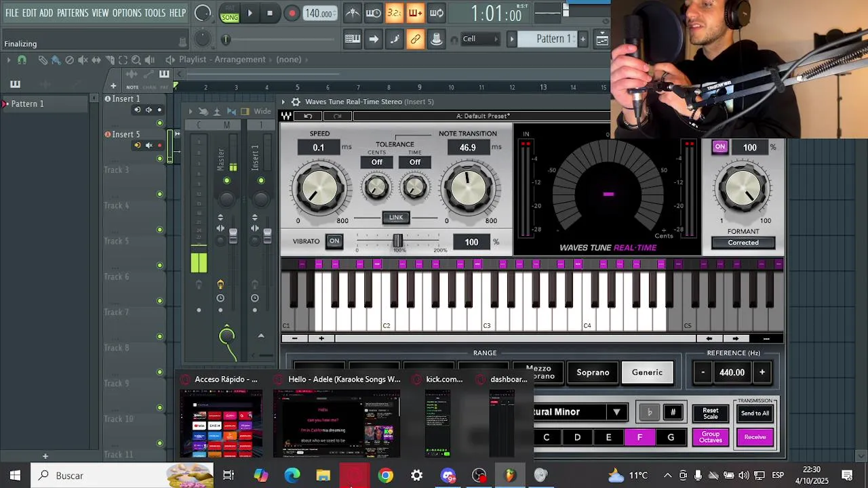Zoom out keyboard with minus button
868x488 pixels.
point(294,338)
